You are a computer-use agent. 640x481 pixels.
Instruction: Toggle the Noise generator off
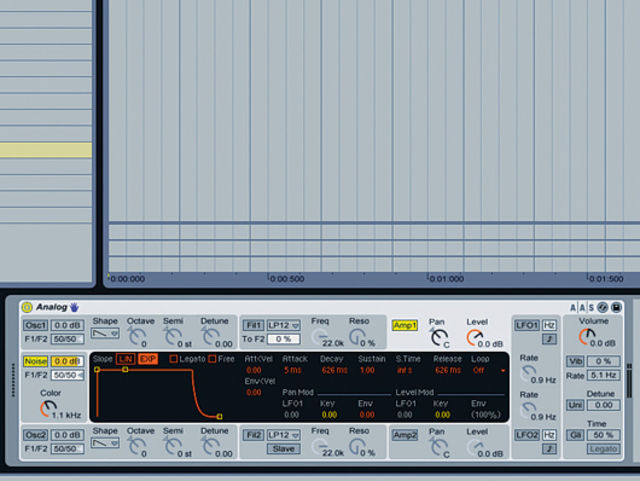36,361
